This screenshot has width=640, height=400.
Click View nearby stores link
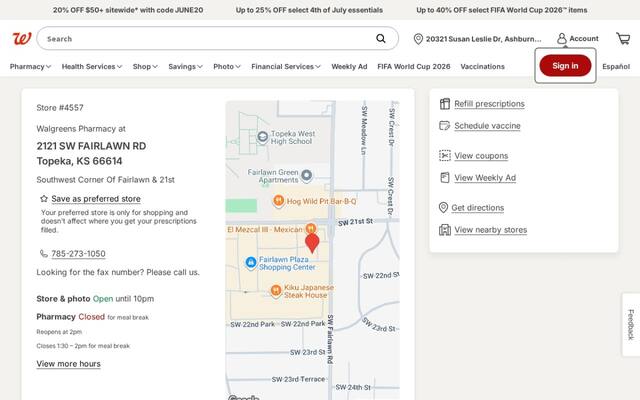tap(491, 230)
